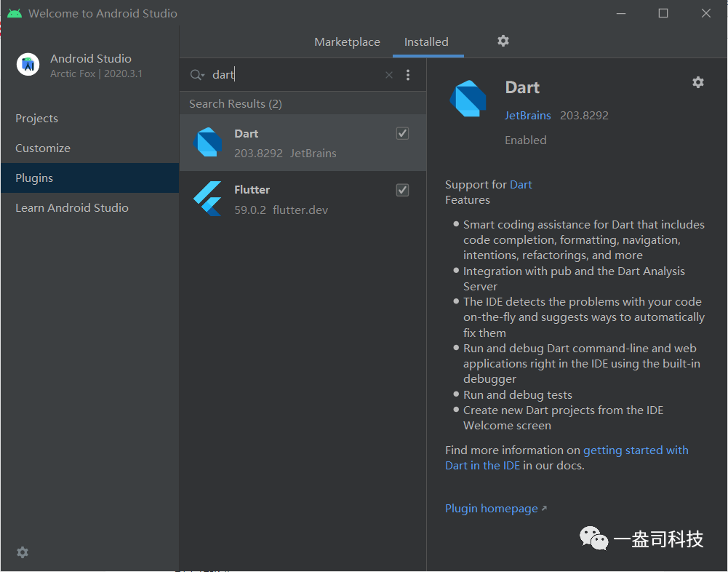This screenshot has width=728, height=572.
Task: Switch to the Marketplace tab
Action: coord(347,41)
